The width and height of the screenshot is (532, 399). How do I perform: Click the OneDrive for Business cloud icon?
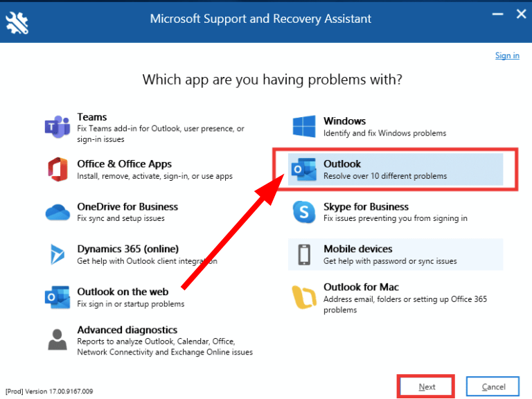click(x=57, y=213)
